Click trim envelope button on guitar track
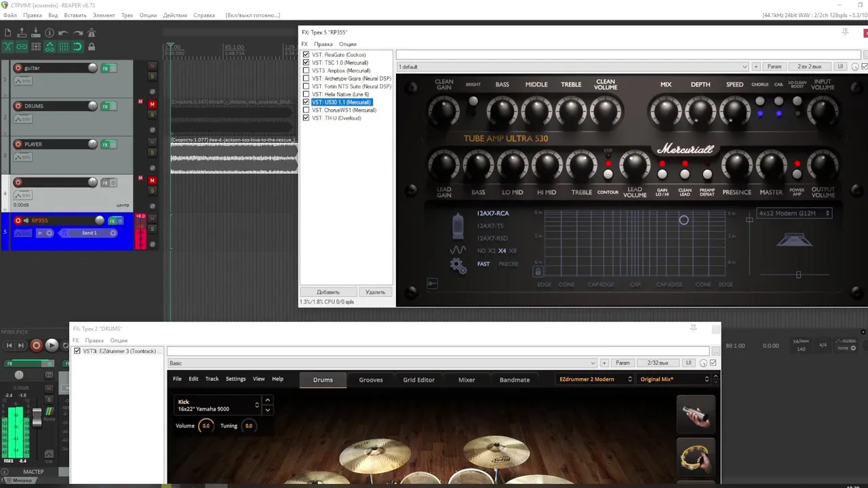Viewport: 868px width, 488px height. [24, 81]
